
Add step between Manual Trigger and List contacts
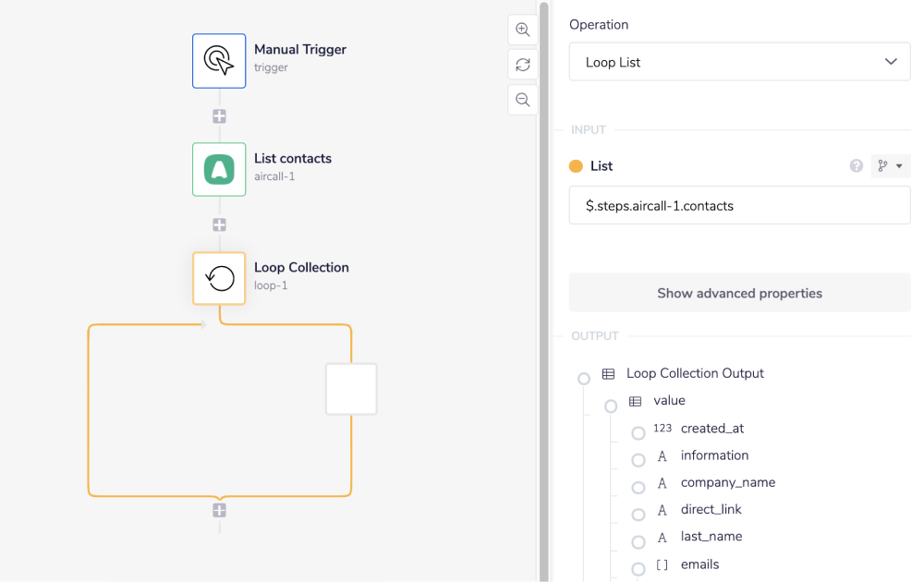(x=219, y=116)
